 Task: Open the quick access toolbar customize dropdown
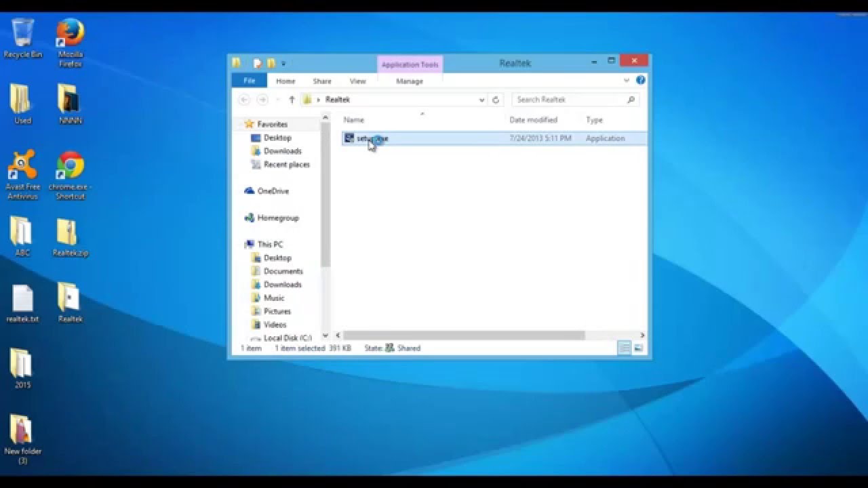pyautogui.click(x=283, y=64)
